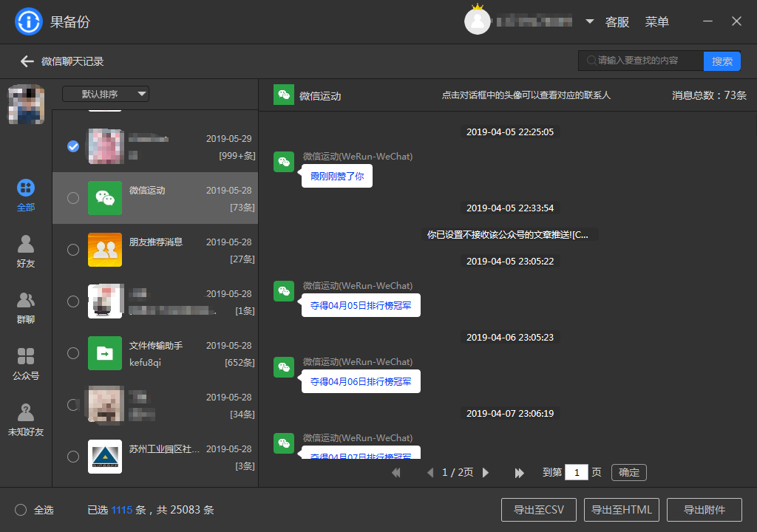The height and width of the screenshot is (532, 757).
Task: Minimize the 果备份 window
Action: (x=707, y=21)
